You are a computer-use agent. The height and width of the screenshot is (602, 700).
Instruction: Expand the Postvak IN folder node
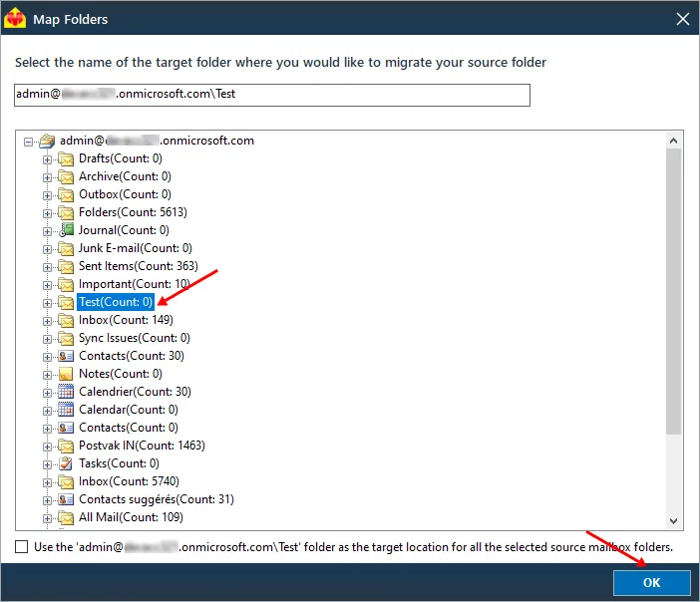point(47,447)
